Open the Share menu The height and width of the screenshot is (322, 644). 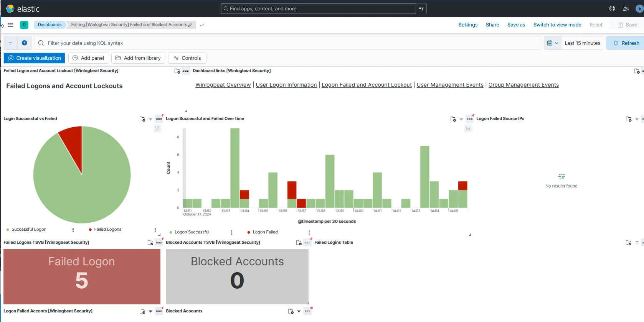pos(492,25)
